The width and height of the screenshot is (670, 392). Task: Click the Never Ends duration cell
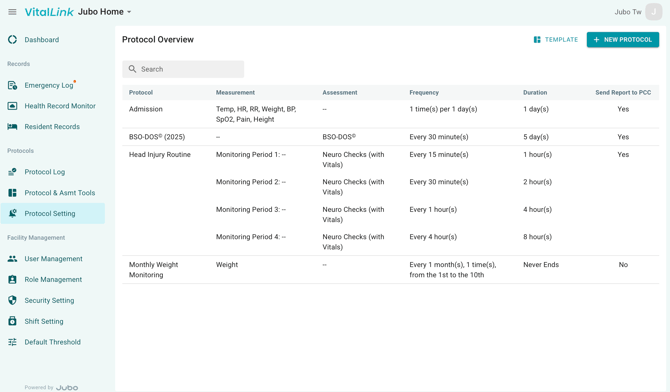point(541,265)
